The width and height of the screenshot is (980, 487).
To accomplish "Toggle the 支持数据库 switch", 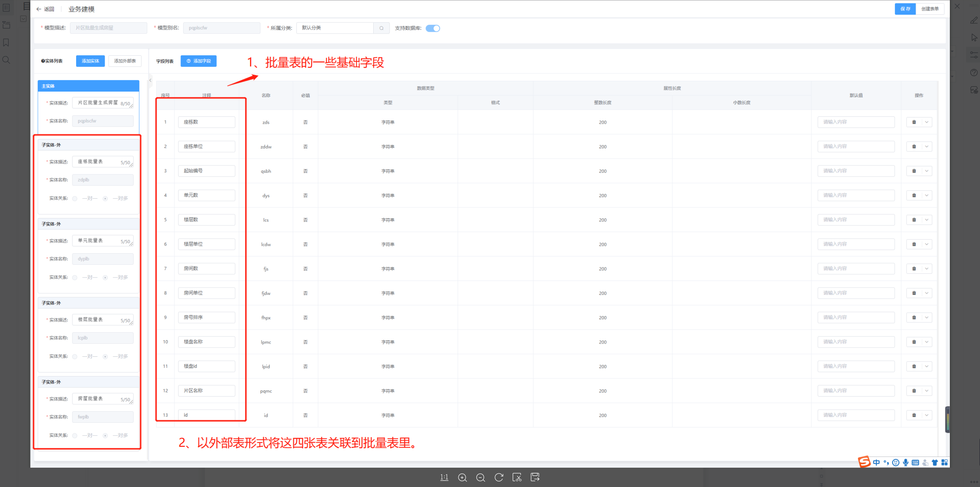I will pyautogui.click(x=432, y=28).
